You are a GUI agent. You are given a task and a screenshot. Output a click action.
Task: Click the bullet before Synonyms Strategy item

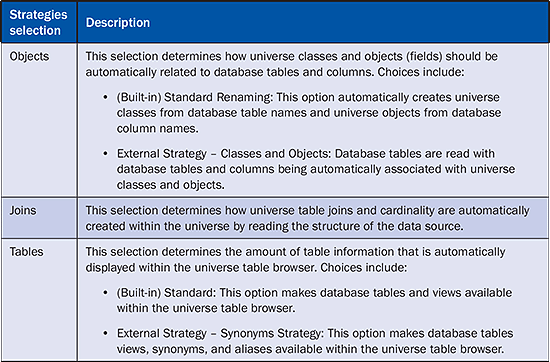click(106, 333)
